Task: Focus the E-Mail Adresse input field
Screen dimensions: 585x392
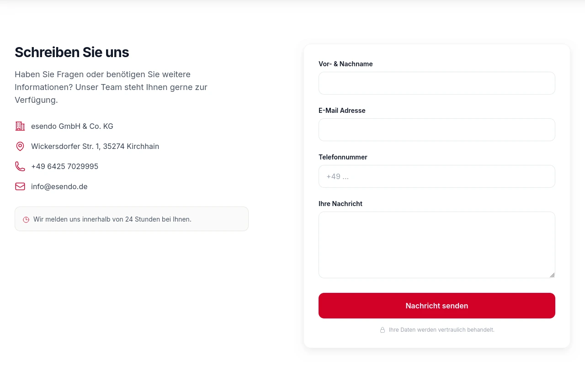Action: (436, 130)
